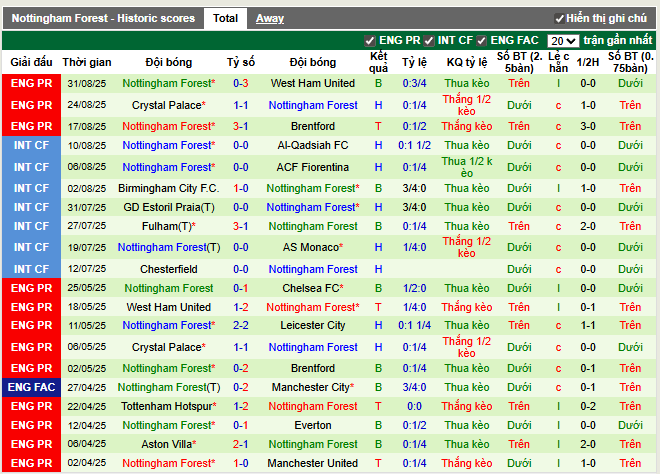The height and width of the screenshot is (474, 660).
Task: Click Thắng 1/2 kèo in AS Monaco row
Action: [x=467, y=247]
